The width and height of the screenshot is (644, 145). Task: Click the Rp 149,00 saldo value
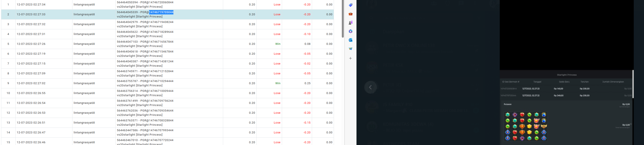[x=559, y=89]
